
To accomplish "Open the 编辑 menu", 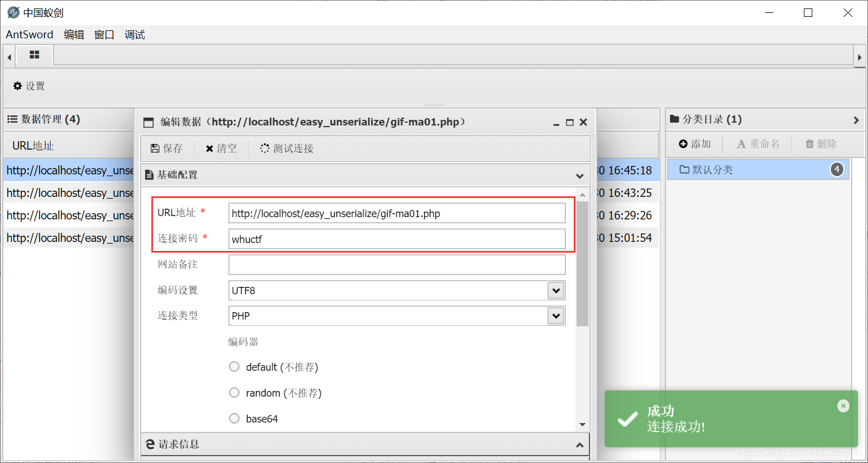I will [74, 34].
